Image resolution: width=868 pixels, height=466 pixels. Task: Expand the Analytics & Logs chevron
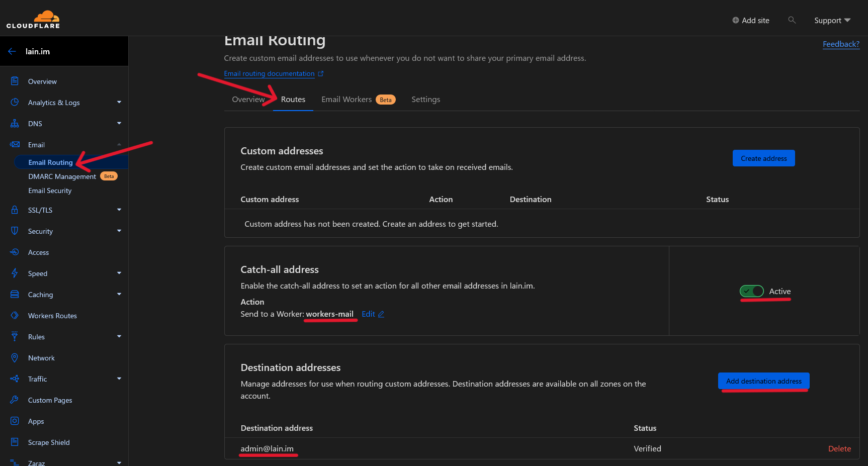(119, 102)
